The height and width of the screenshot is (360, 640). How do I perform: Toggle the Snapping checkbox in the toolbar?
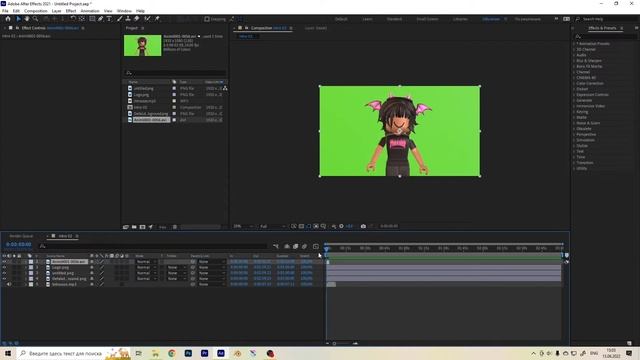[207, 19]
